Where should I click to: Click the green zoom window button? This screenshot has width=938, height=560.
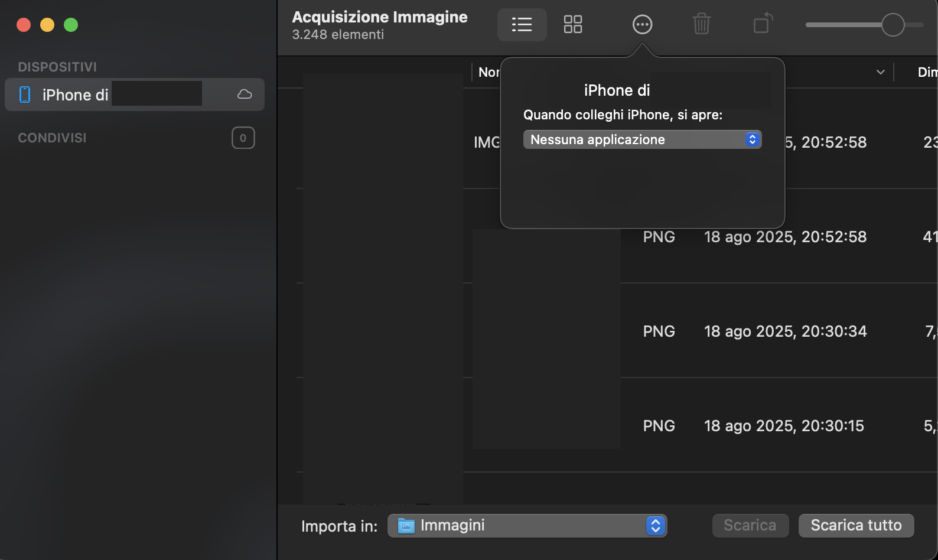click(x=71, y=25)
